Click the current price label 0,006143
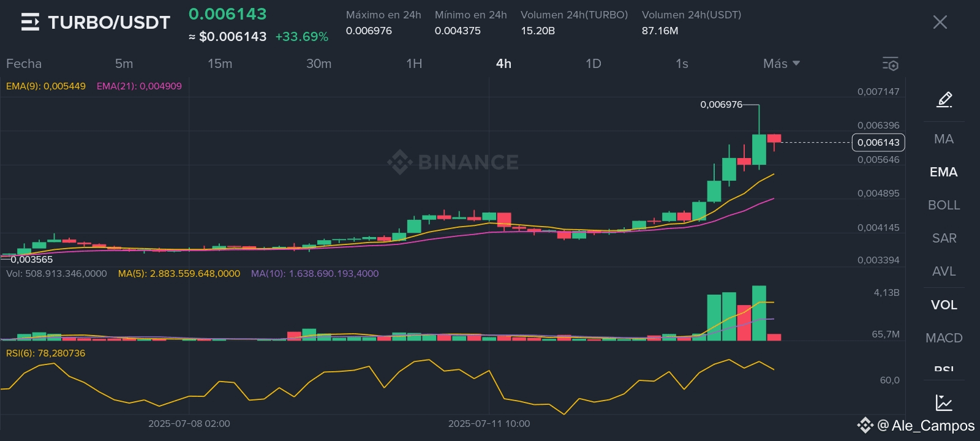This screenshot has width=980, height=441. pos(878,142)
